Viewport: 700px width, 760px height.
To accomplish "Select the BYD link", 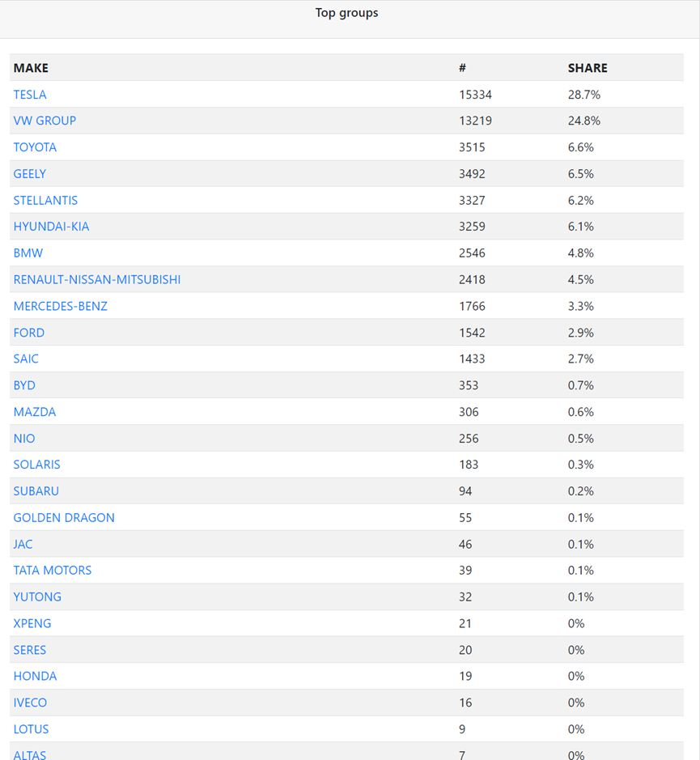I will (24, 386).
